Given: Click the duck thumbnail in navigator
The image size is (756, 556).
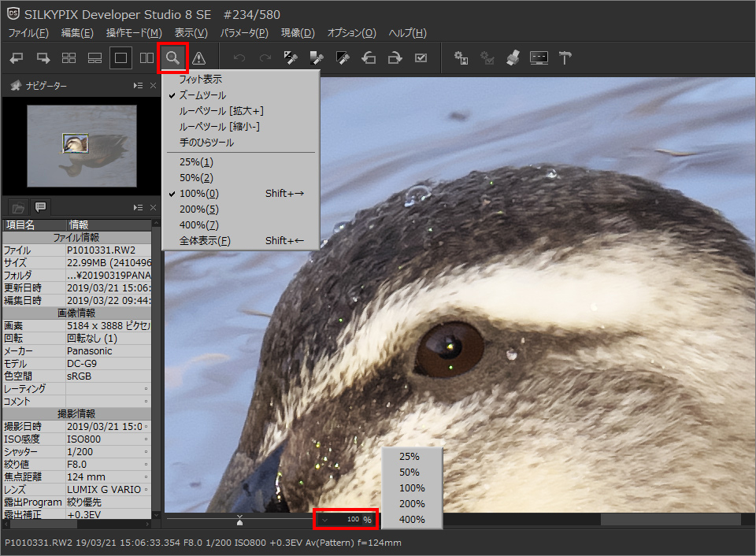Looking at the screenshot, I should coord(76,143).
